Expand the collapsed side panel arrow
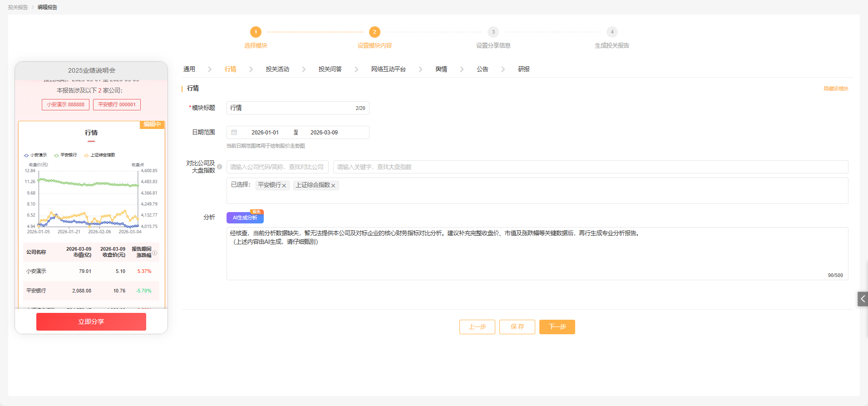 pyautogui.click(x=863, y=299)
